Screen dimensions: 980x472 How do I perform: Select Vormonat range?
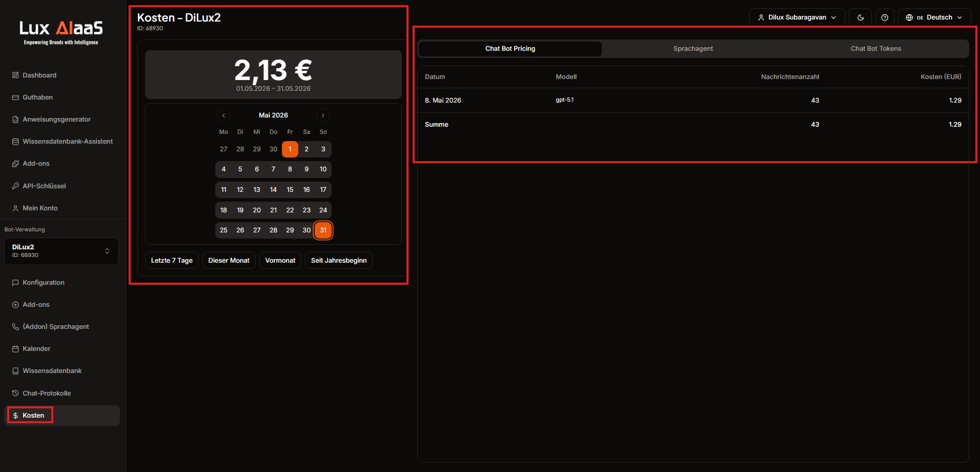click(x=280, y=260)
